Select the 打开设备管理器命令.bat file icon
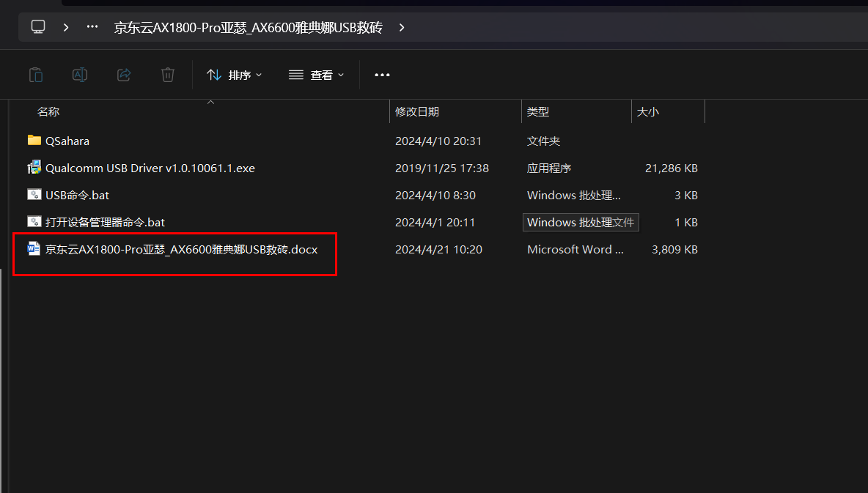The height and width of the screenshot is (493, 868). (x=34, y=221)
